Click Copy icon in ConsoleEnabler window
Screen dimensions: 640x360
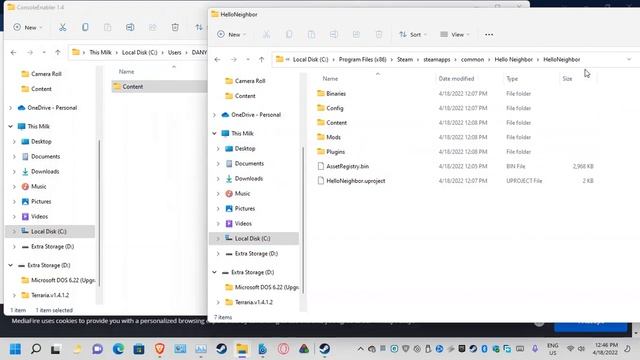coord(85,27)
